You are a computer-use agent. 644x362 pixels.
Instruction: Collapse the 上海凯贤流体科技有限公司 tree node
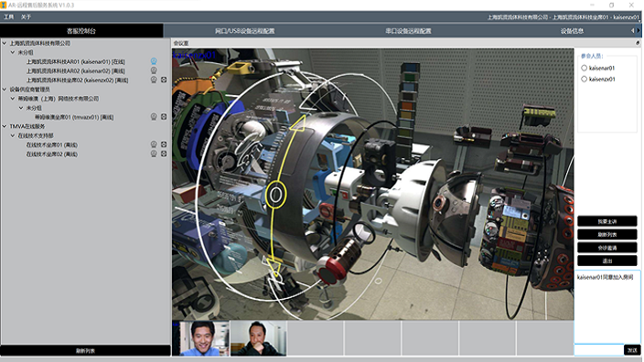click(x=5, y=43)
